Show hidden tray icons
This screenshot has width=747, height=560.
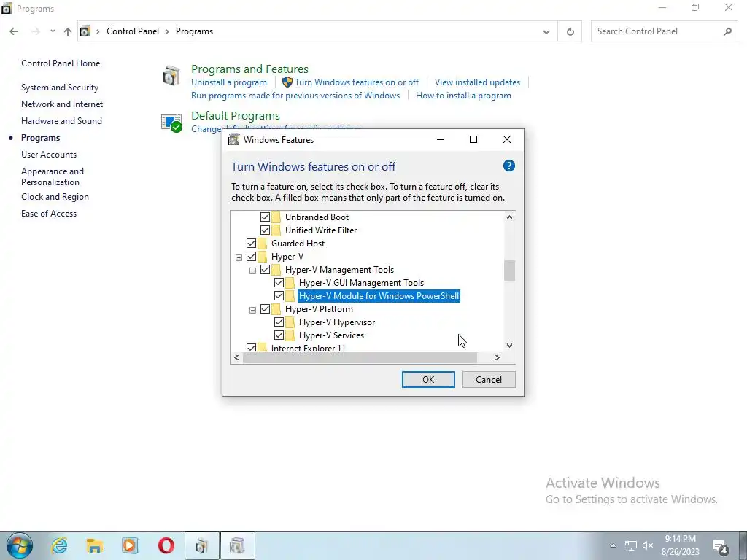[x=613, y=545]
